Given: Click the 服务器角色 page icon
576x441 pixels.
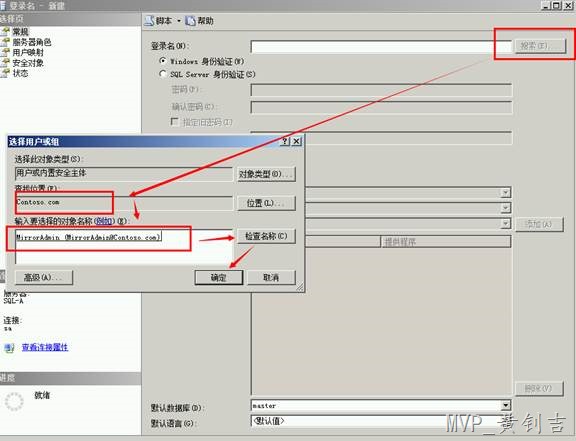Looking at the screenshot, I should [5, 42].
